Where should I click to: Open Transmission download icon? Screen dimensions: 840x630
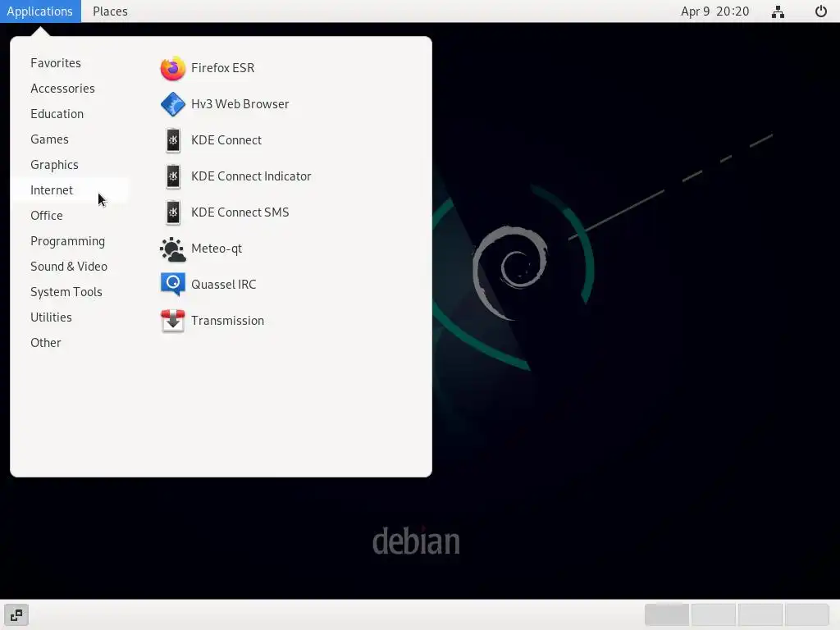click(x=172, y=321)
